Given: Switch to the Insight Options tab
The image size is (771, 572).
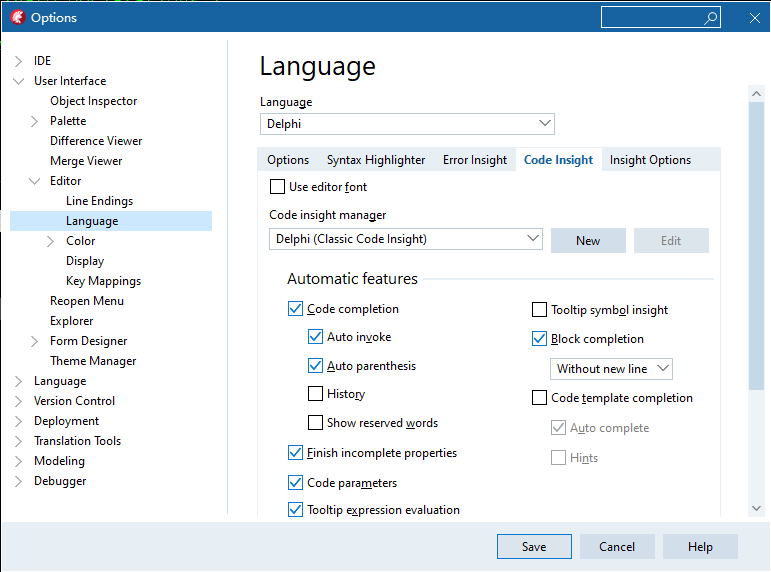Looking at the screenshot, I should [x=650, y=160].
